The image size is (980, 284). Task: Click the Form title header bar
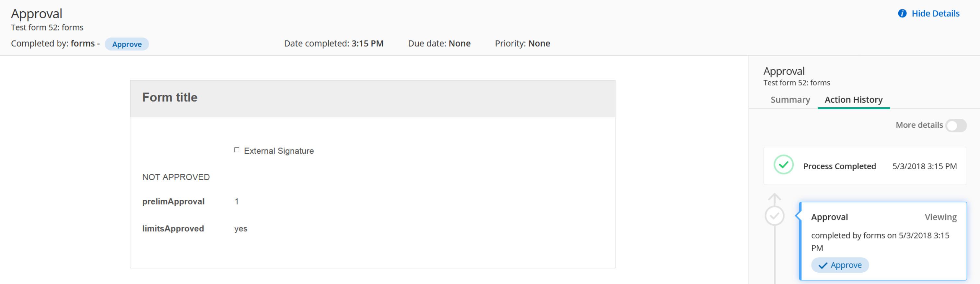(x=372, y=98)
